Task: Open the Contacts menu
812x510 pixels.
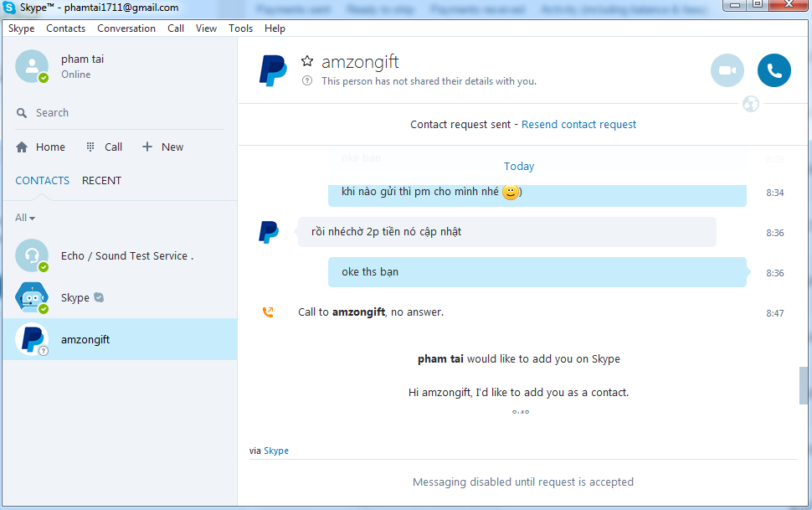Action: (x=66, y=28)
